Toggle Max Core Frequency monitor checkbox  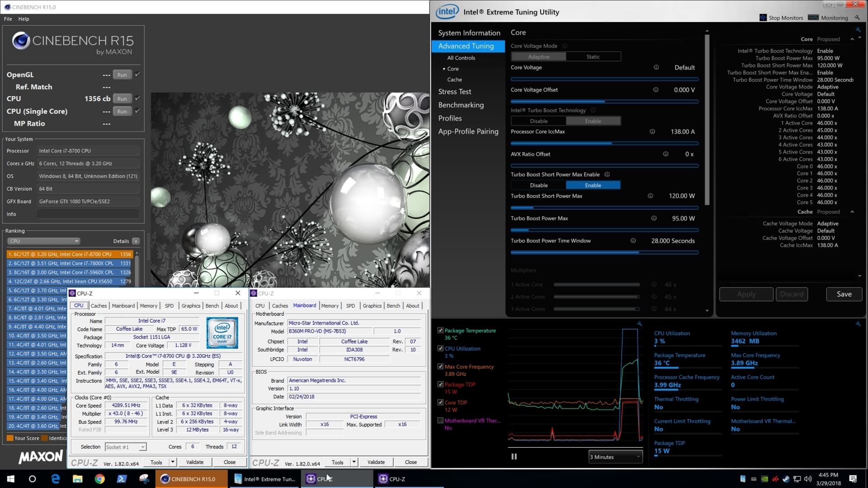coord(440,366)
